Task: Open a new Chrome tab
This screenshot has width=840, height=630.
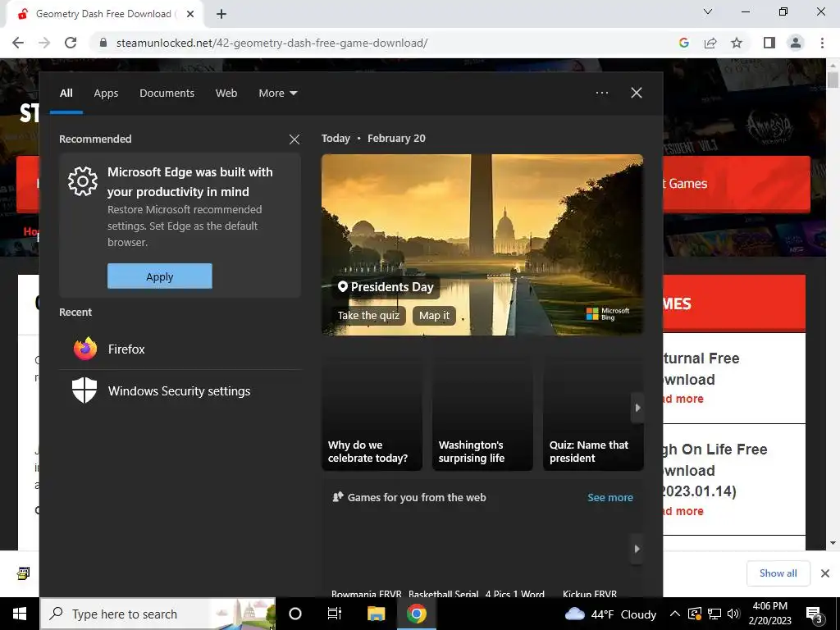Action: click(221, 14)
